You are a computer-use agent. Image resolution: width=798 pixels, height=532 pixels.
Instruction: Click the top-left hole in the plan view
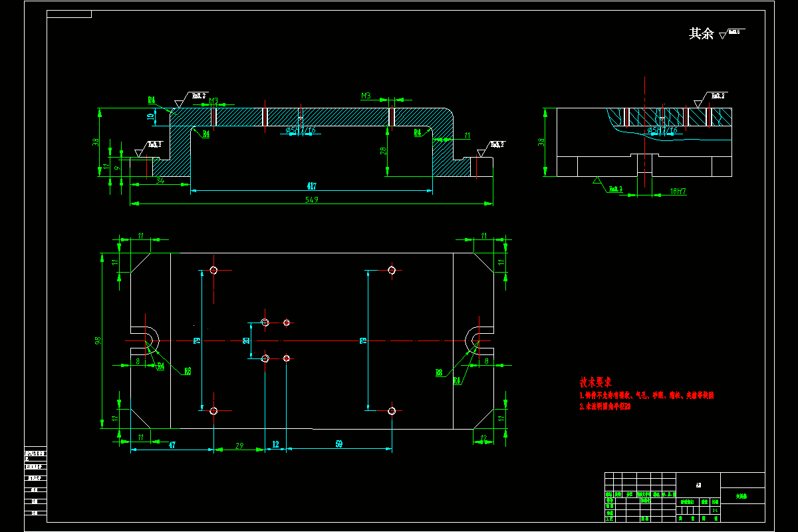[213, 270]
